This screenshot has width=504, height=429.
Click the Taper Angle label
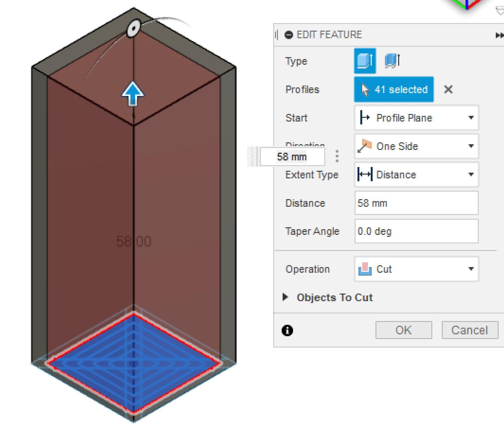click(x=312, y=231)
